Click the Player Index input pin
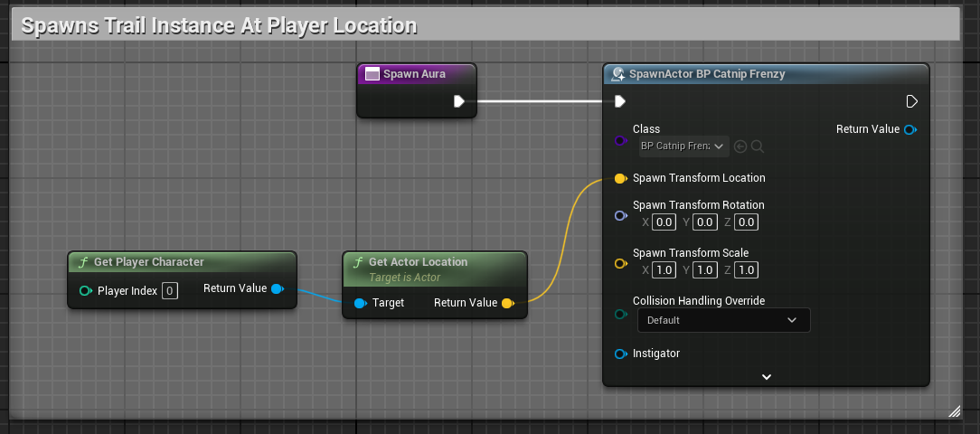The width and height of the screenshot is (980, 434). pyautogui.click(x=86, y=291)
